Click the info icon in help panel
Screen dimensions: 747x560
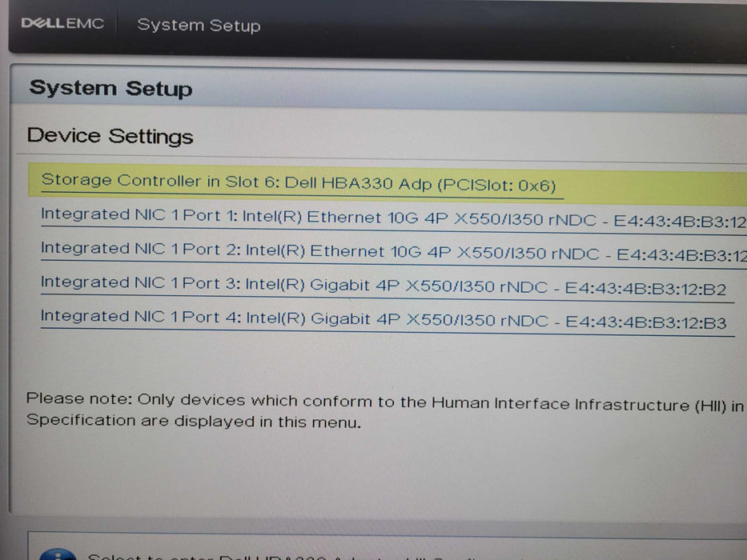pos(58,554)
